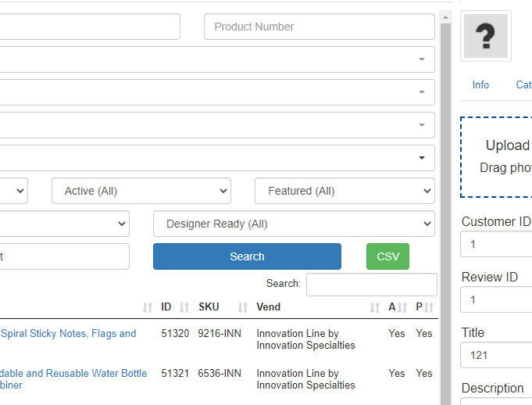Click the sort arrows just before ID header
532x405 pixels.
coord(148,307)
